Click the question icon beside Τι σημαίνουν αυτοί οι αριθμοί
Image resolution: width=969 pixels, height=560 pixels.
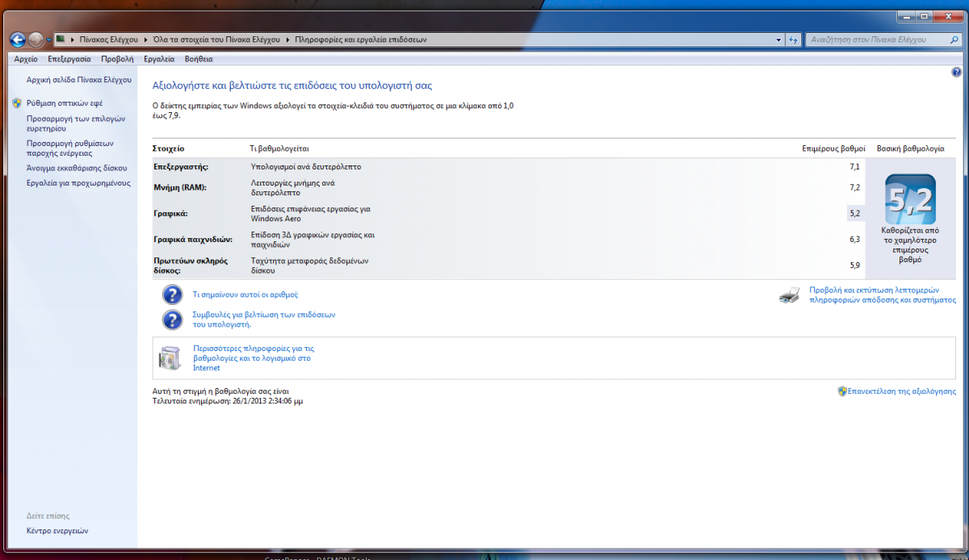click(172, 295)
